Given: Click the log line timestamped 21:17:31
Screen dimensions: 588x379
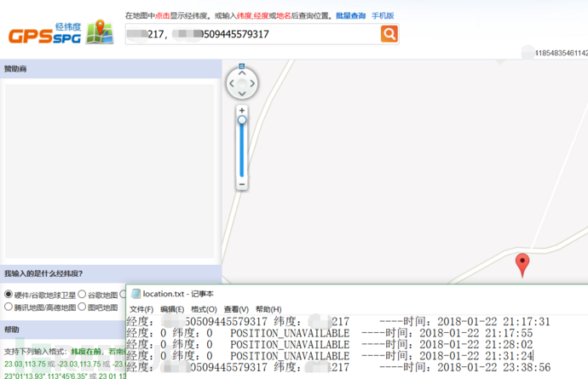Looking at the screenshot, I should coord(338,322).
